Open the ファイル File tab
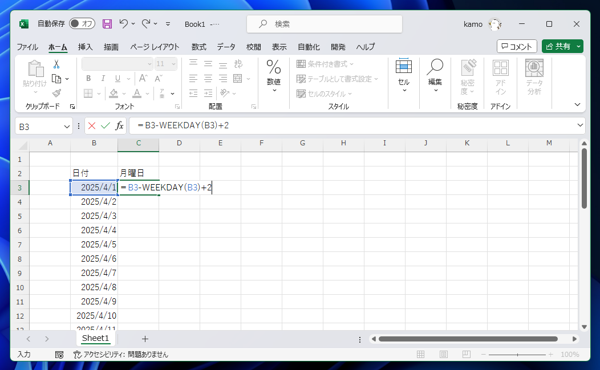The image size is (600, 370). pos(27,47)
